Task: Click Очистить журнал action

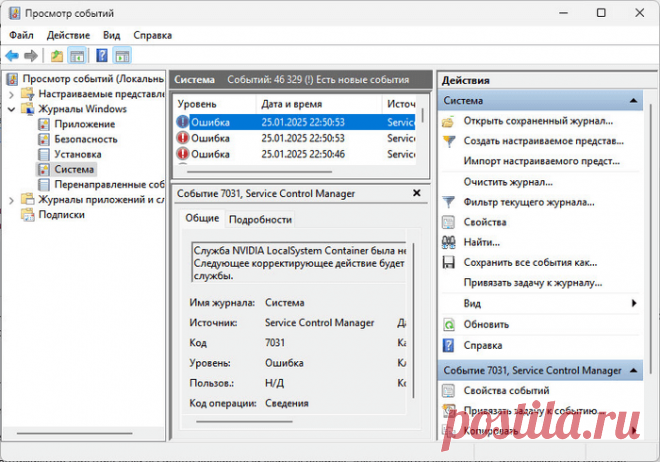Action: 508,182
